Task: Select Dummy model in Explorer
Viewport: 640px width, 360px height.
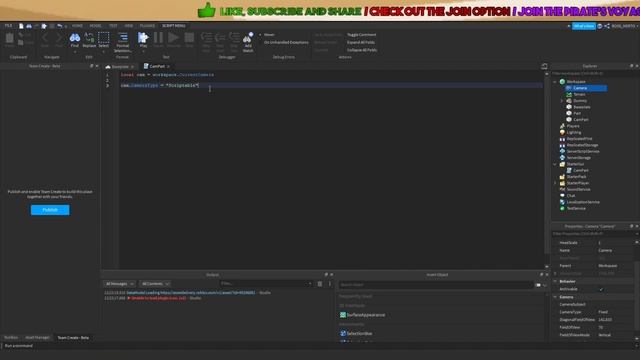Action: tap(580, 101)
